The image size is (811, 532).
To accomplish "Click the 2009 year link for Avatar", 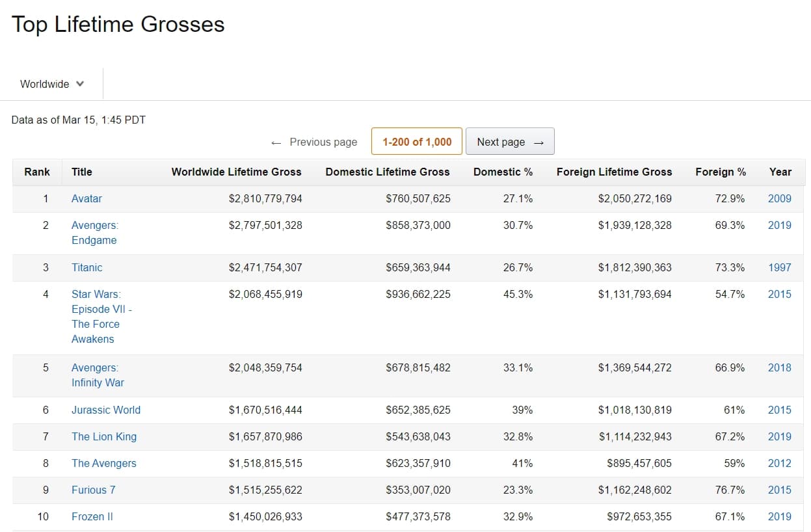I will tap(779, 198).
